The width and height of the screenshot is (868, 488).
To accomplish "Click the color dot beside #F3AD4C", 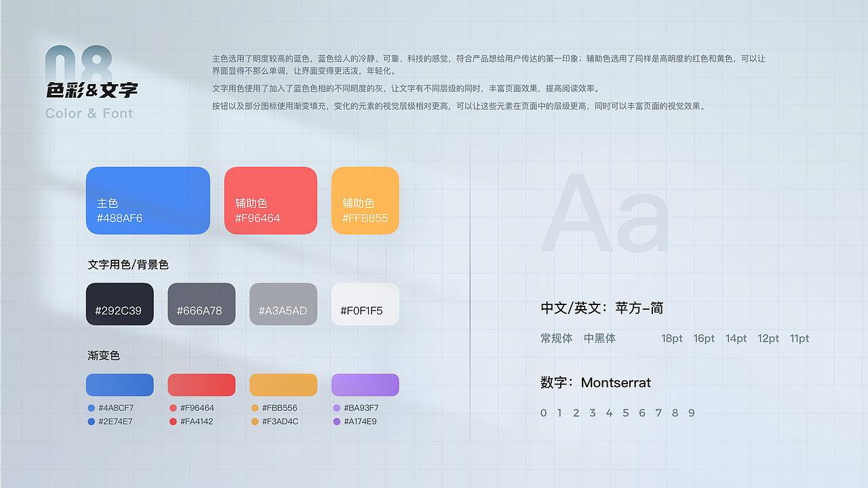I will point(255,422).
